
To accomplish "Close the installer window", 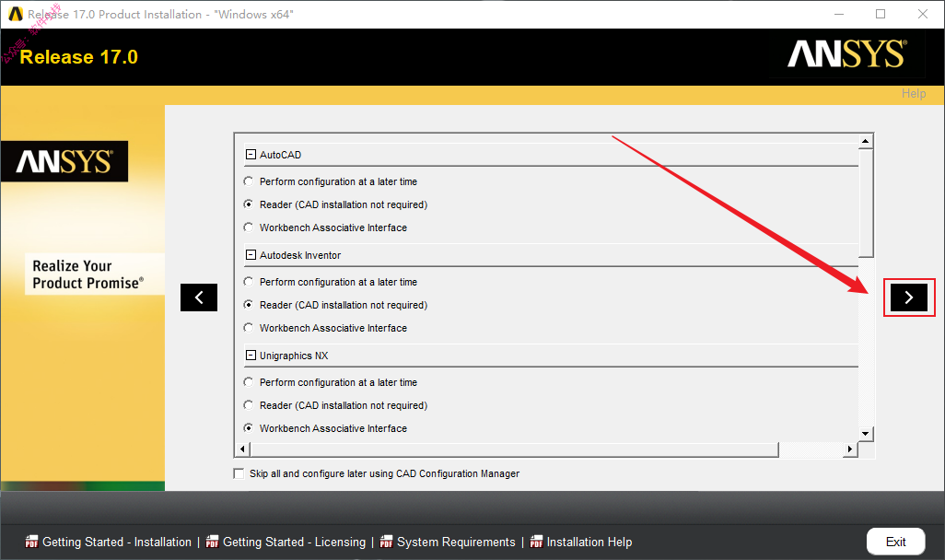I will click(923, 14).
